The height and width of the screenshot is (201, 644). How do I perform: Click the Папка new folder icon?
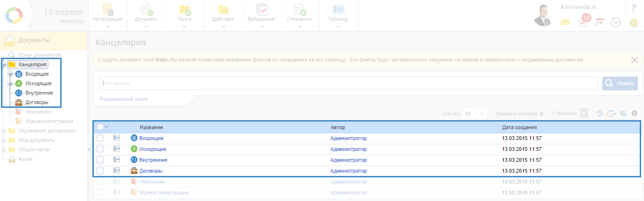(x=184, y=10)
